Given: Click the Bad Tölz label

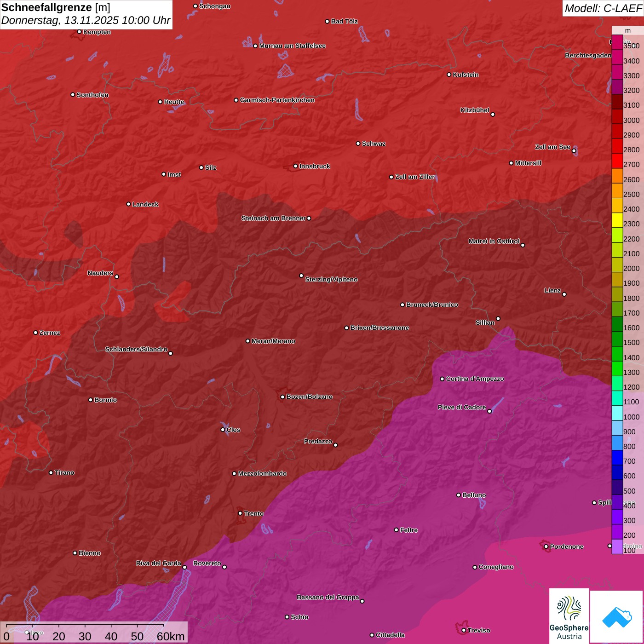Looking at the screenshot, I should click(x=345, y=21).
